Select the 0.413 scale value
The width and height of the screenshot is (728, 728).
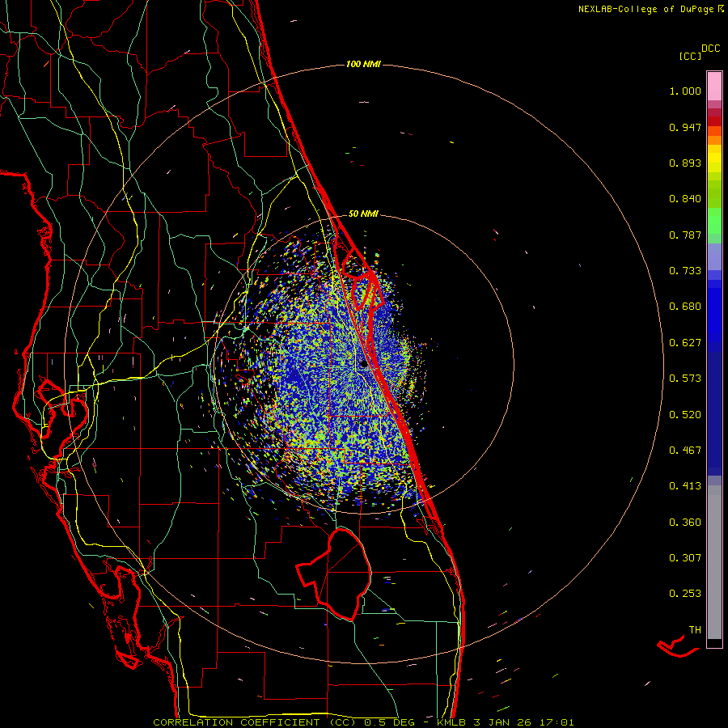click(685, 486)
